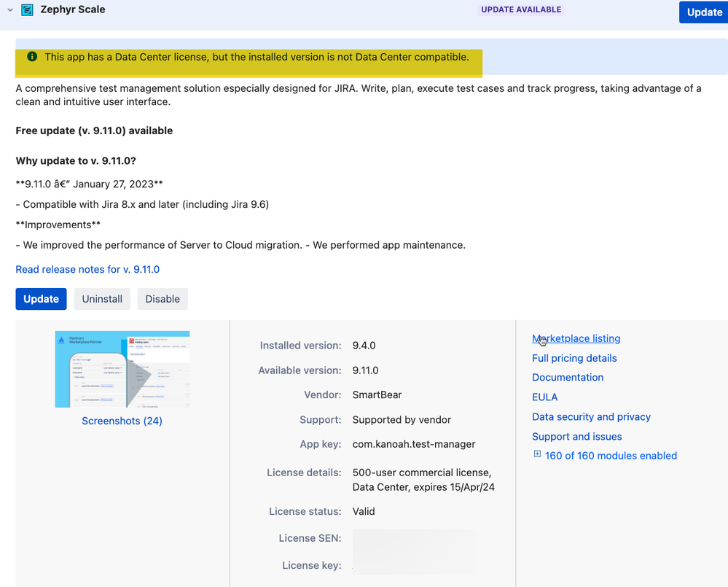
Task: Click the Uninstall button
Action: pos(102,299)
